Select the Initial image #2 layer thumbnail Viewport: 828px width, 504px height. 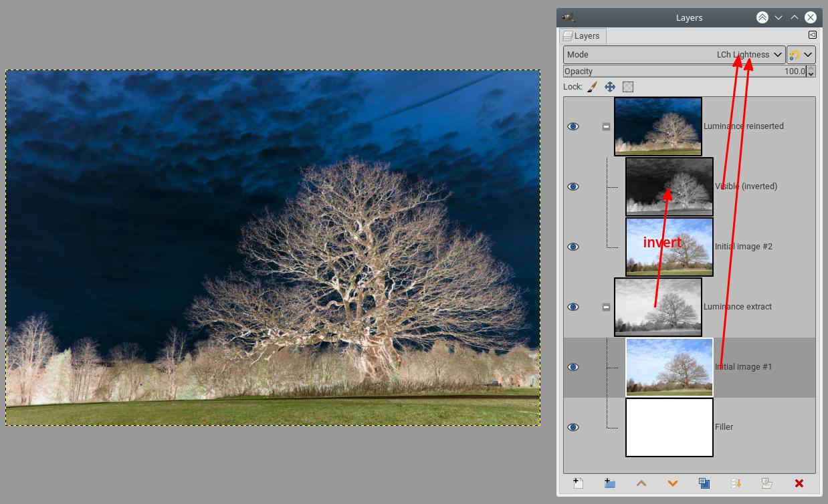point(669,247)
